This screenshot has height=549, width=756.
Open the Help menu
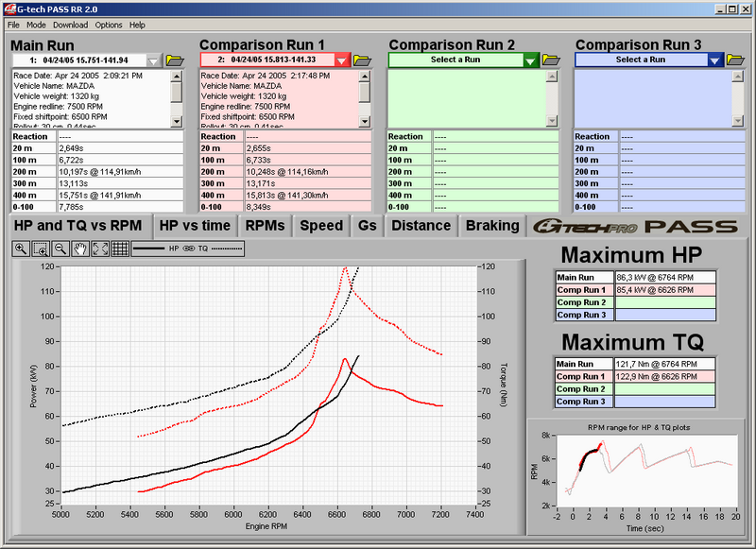coord(137,26)
